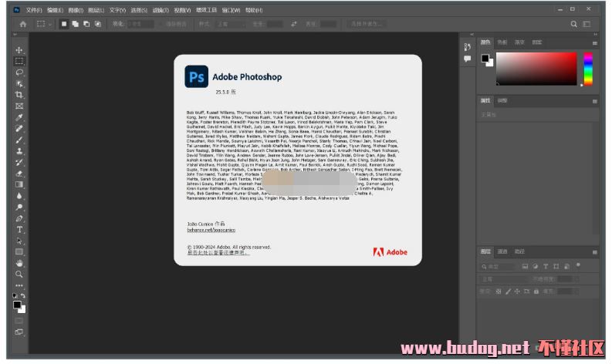Open the layer filter kind dropdown
This screenshot has width=612, height=364.
(x=498, y=267)
